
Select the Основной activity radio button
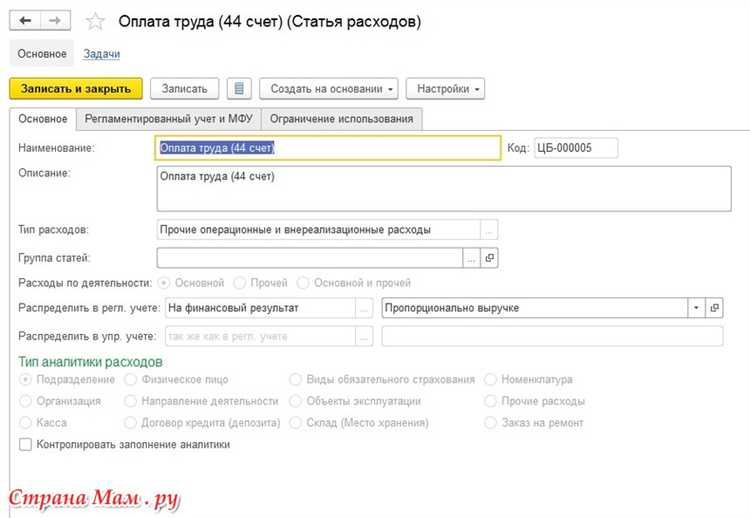tap(164, 283)
